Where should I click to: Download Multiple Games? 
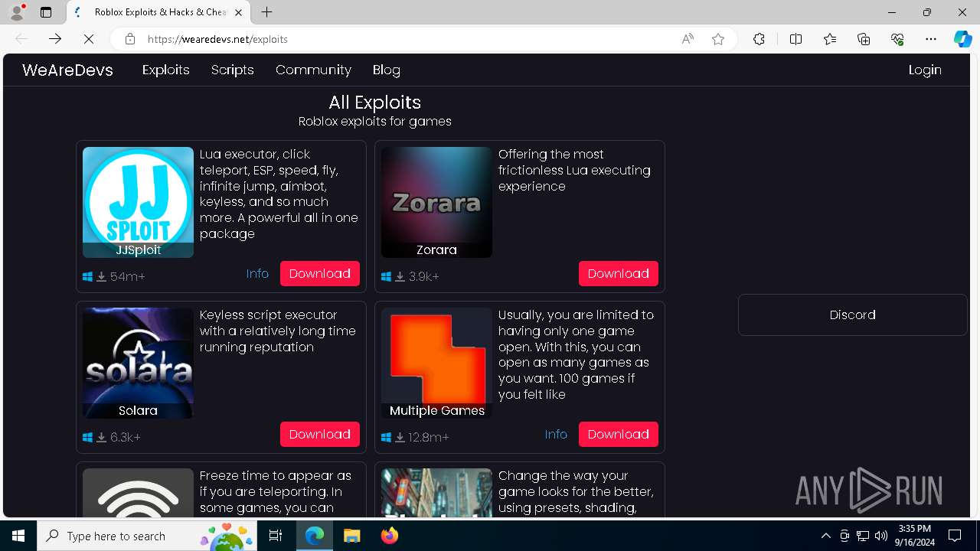click(619, 434)
